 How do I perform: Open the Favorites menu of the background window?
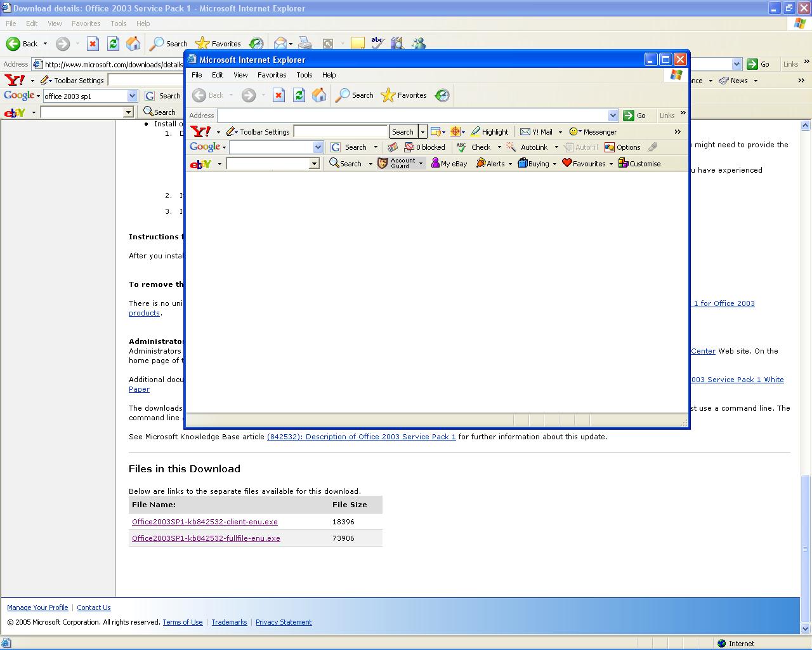86,23
